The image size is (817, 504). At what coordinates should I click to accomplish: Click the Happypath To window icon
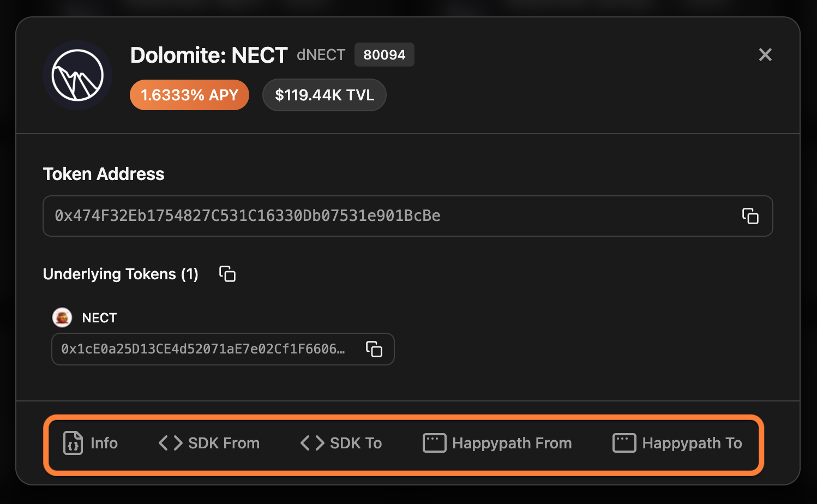[624, 443]
